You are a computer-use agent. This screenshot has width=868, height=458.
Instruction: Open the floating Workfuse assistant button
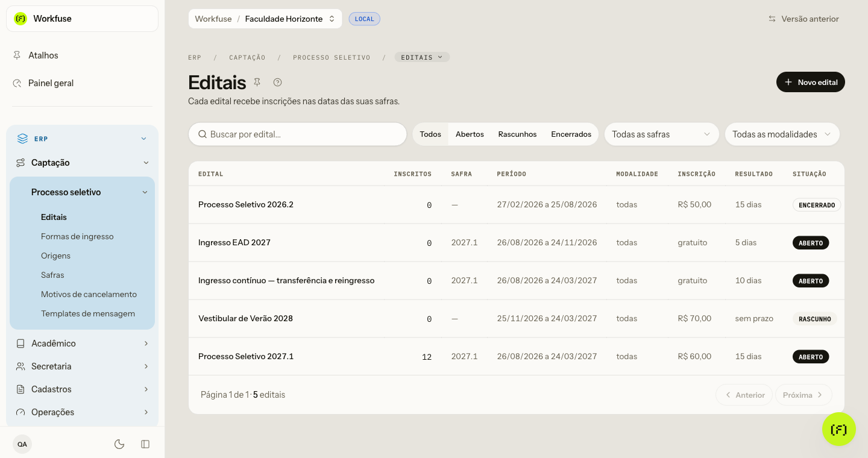click(838, 429)
